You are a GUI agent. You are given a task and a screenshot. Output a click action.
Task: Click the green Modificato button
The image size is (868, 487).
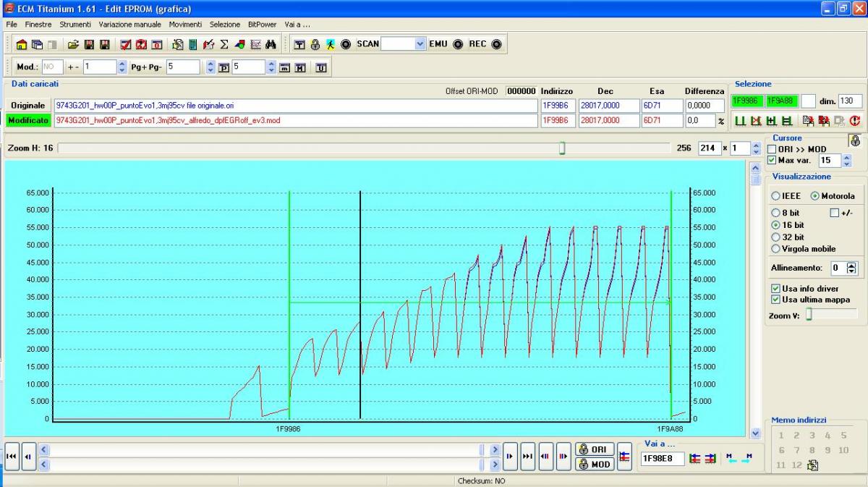(x=27, y=120)
